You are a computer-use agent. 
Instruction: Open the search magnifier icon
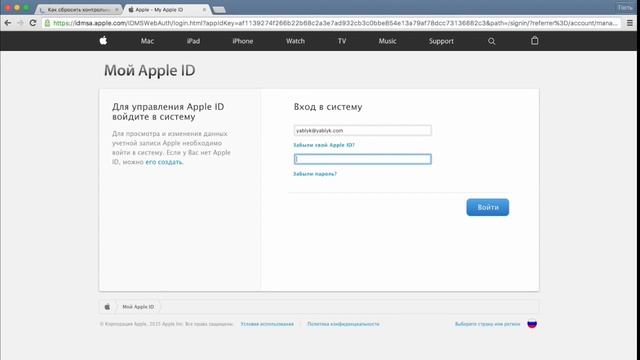click(x=491, y=41)
